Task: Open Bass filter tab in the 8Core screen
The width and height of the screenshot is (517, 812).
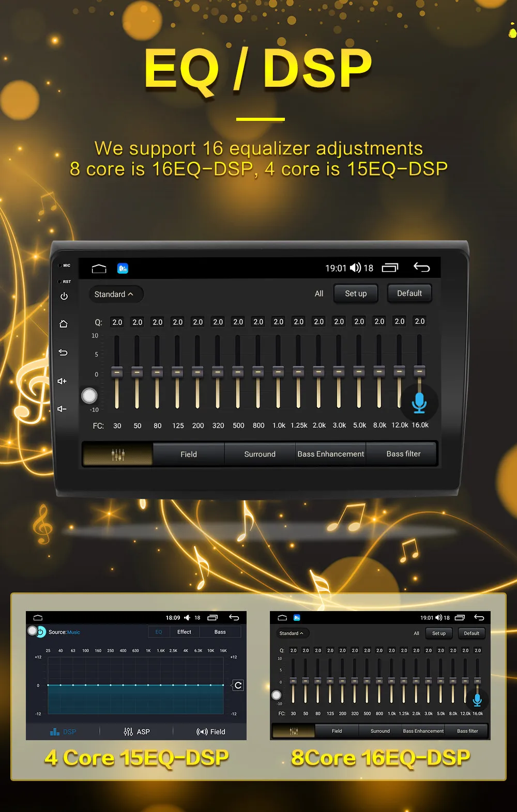Action: (x=467, y=731)
